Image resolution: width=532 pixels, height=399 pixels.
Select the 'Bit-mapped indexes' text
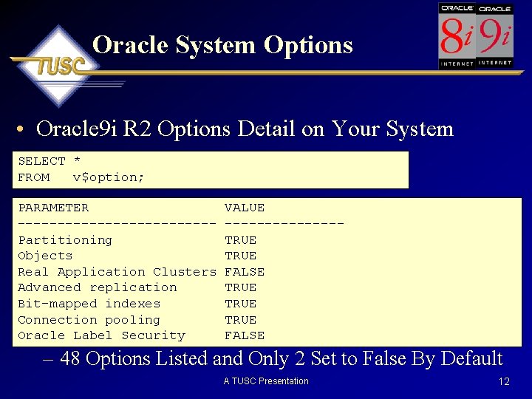click(89, 304)
